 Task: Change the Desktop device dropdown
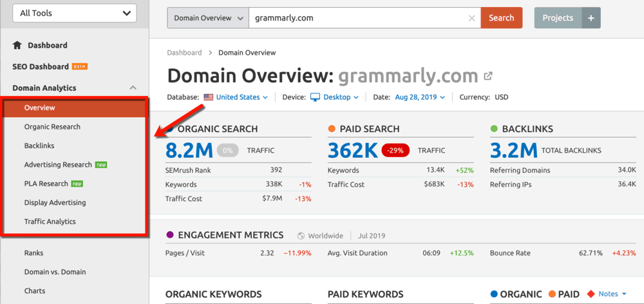click(341, 97)
